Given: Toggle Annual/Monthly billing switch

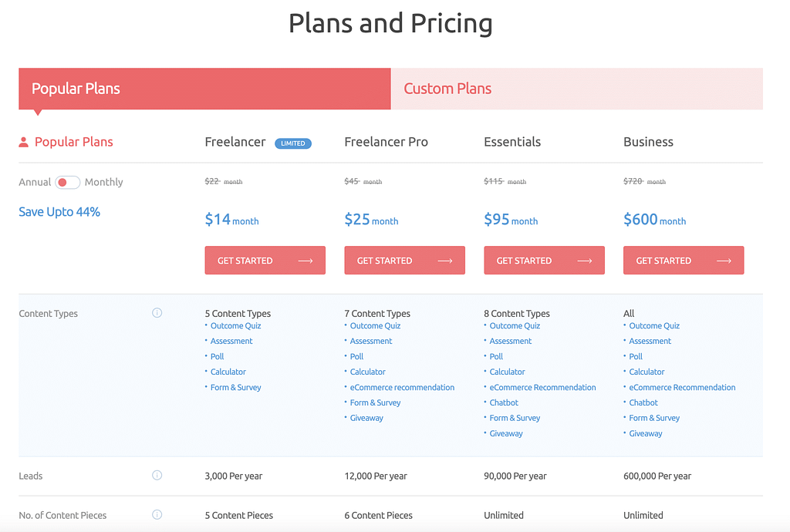Looking at the screenshot, I should point(67,182).
